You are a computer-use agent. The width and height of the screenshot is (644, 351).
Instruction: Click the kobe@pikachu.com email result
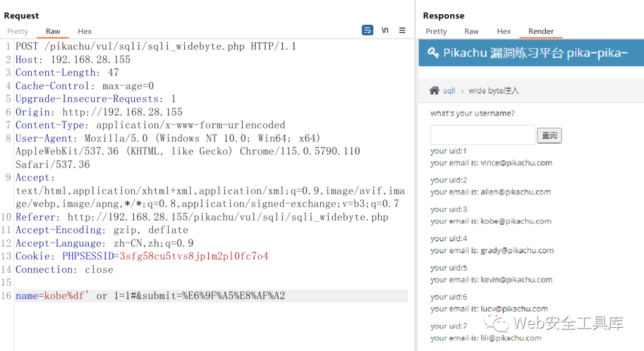tap(516, 221)
